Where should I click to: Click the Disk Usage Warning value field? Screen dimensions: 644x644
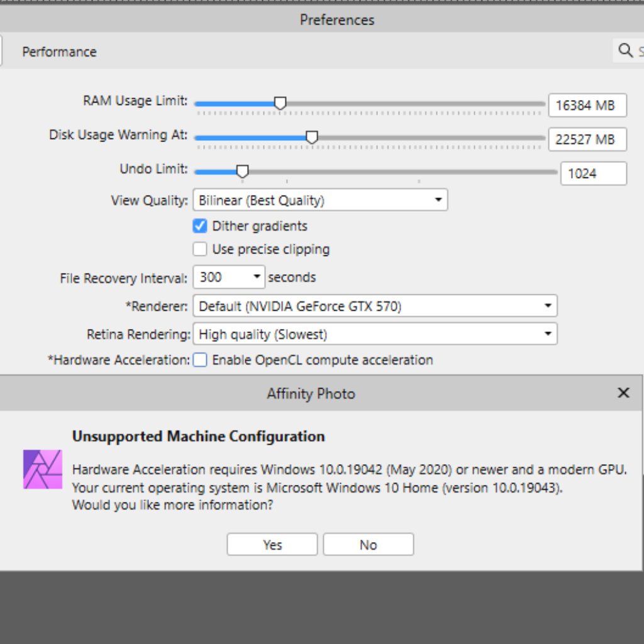pos(587,139)
